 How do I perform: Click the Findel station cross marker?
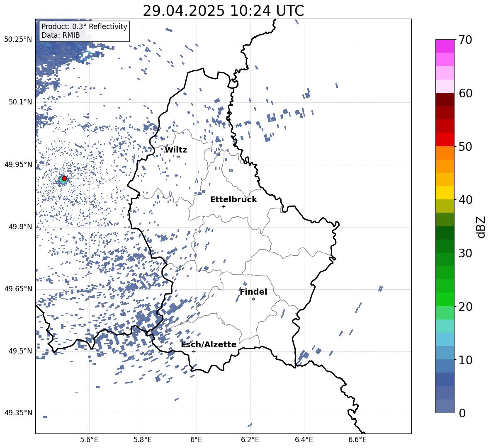click(253, 299)
